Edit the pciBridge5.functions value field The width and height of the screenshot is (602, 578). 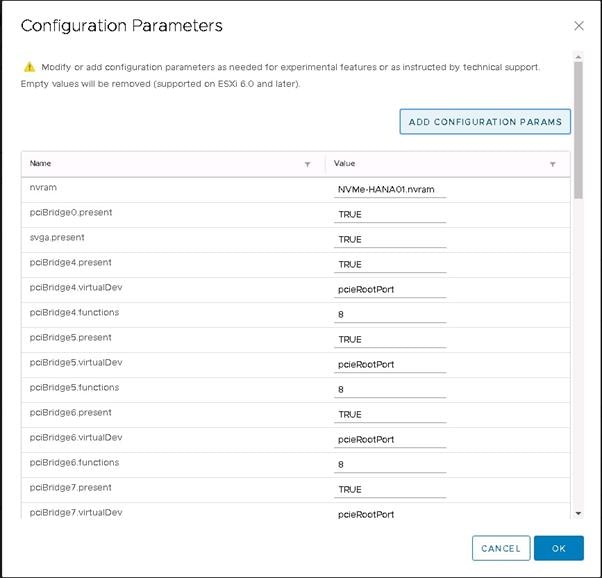pos(390,390)
